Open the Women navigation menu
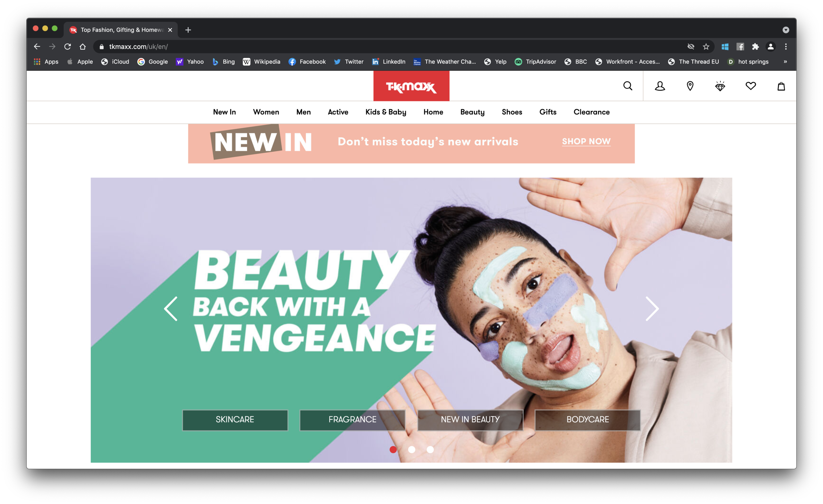823x504 pixels. tap(266, 112)
